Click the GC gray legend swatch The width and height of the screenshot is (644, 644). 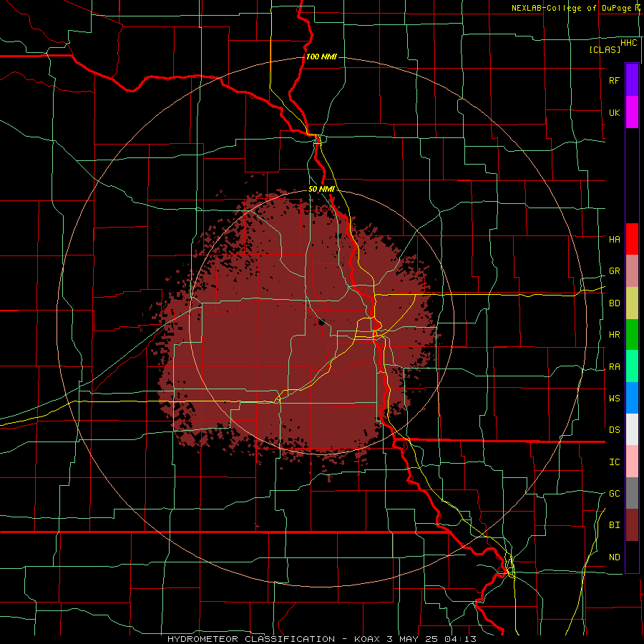(x=632, y=493)
